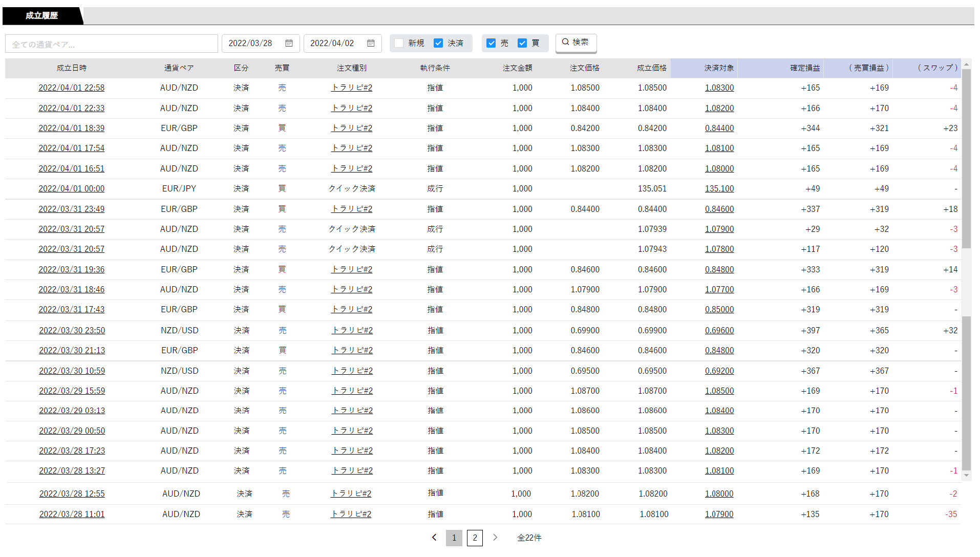The height and width of the screenshot is (557, 980).
Task: Open settlement target 1.07700 link
Action: [x=719, y=290]
